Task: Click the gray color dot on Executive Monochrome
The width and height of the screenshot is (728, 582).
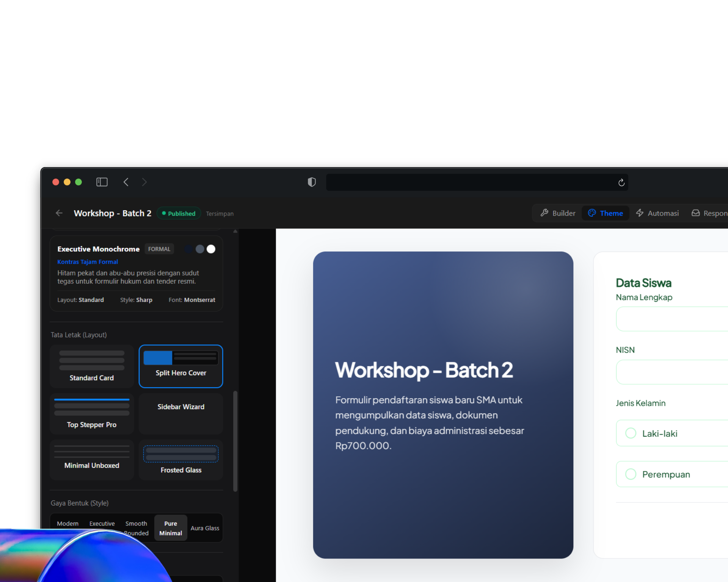Action: [x=200, y=249]
